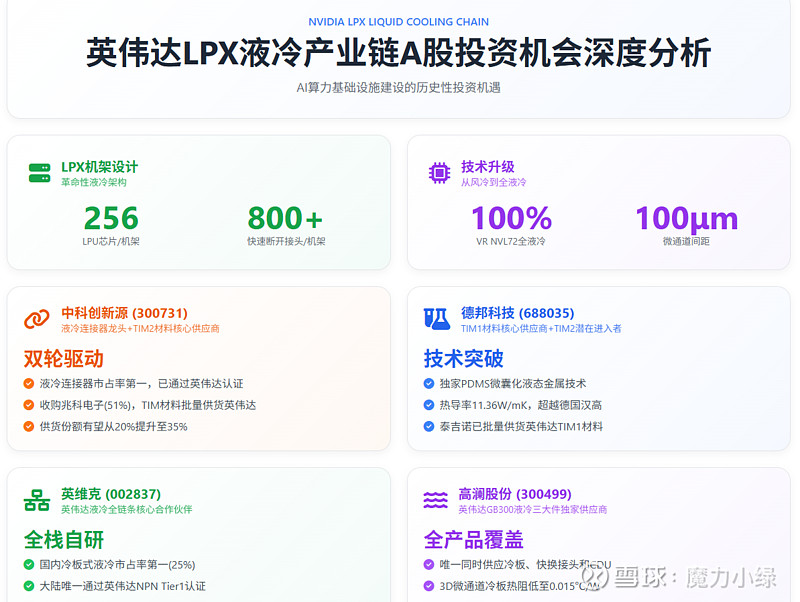Click the 全产品覆盖 headline
Viewport: 800px width, 602px height.
[474, 540]
